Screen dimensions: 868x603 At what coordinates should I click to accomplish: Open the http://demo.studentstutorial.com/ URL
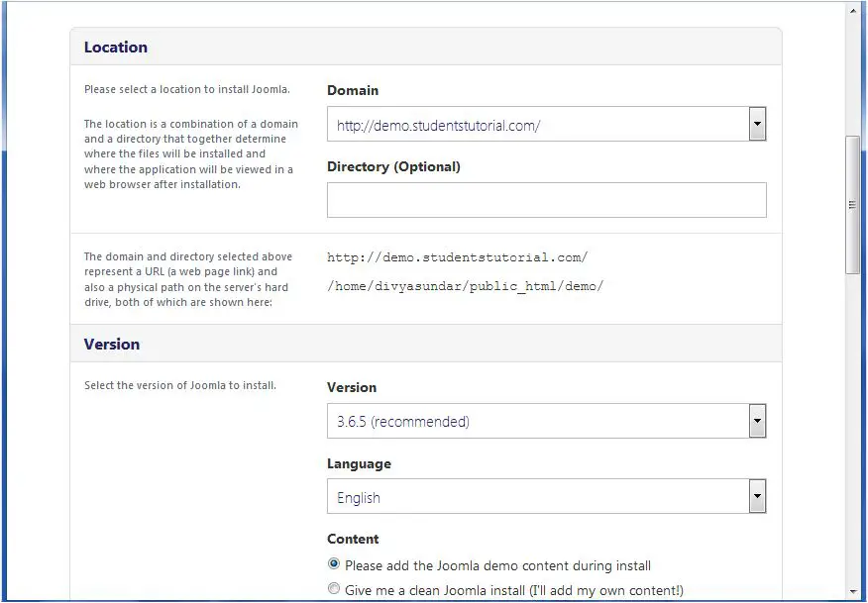tap(458, 257)
